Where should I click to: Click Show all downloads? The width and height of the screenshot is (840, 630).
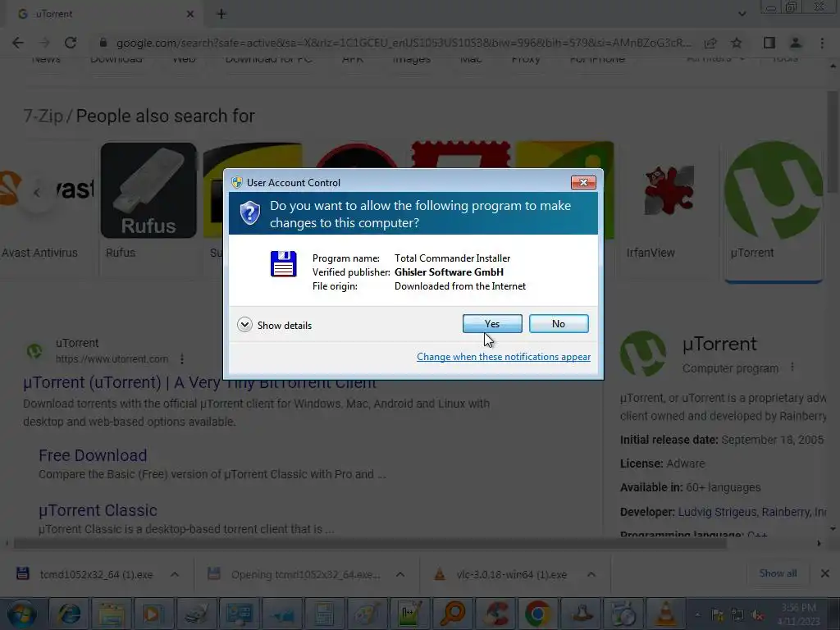(x=778, y=573)
